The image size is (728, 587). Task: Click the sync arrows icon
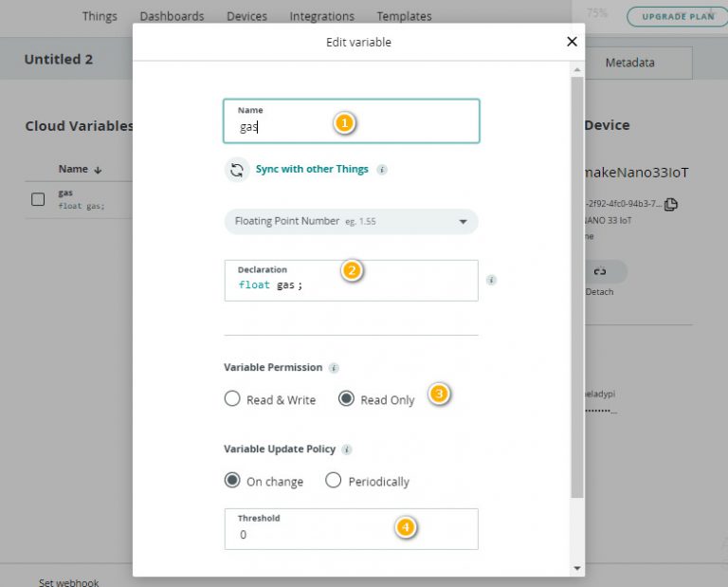(x=237, y=170)
